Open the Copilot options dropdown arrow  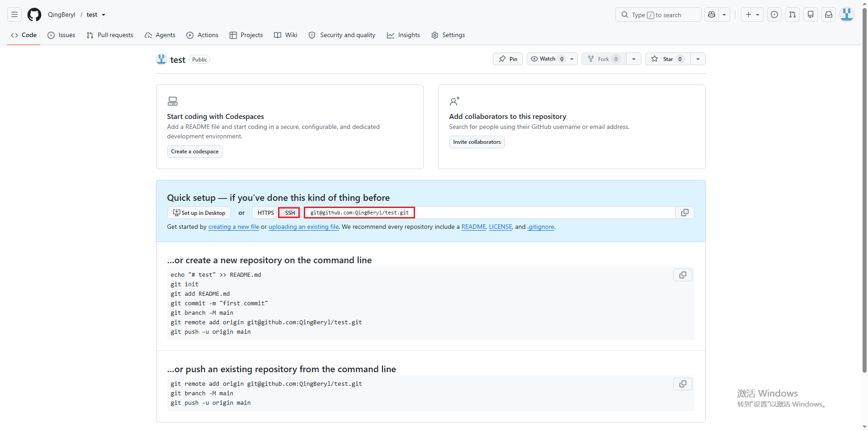724,15
